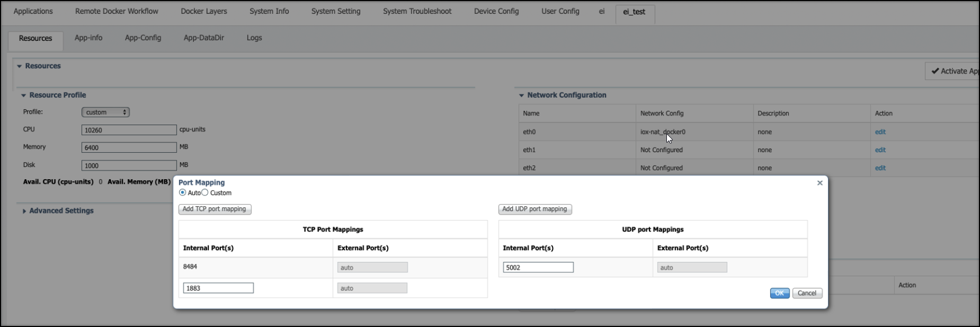Switch to the App-Config sub-tab
980x327 pixels.
coord(143,38)
